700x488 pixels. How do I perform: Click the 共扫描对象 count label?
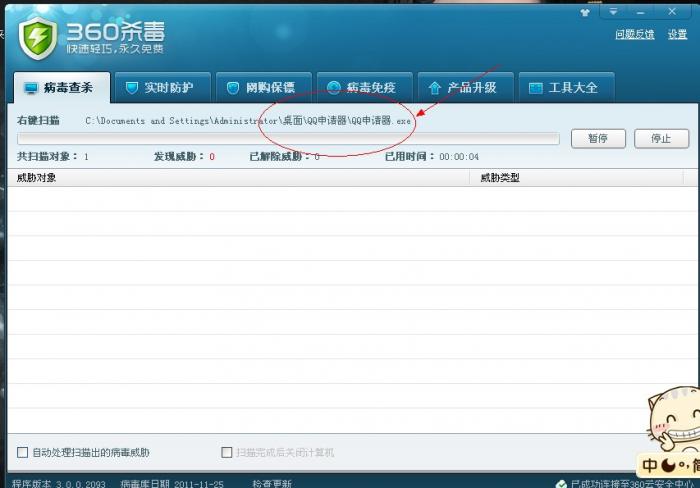pos(52,156)
